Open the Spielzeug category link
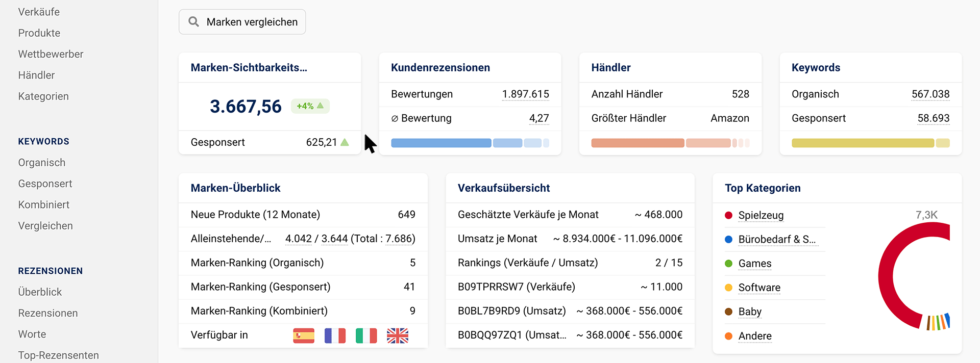This screenshot has height=363, width=980. pyautogui.click(x=761, y=215)
